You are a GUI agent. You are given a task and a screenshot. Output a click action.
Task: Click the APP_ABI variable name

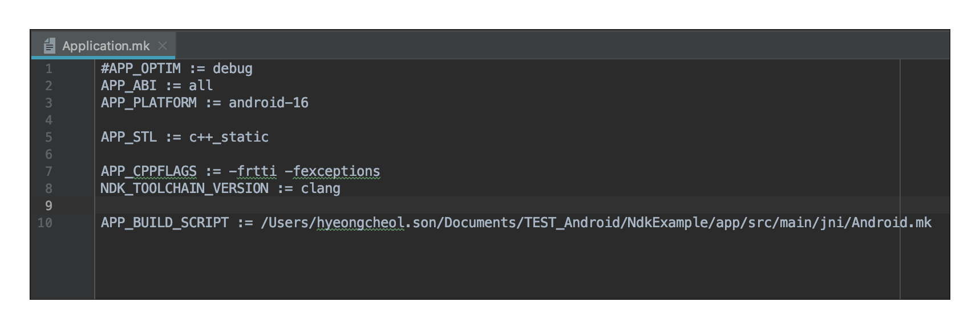128,86
